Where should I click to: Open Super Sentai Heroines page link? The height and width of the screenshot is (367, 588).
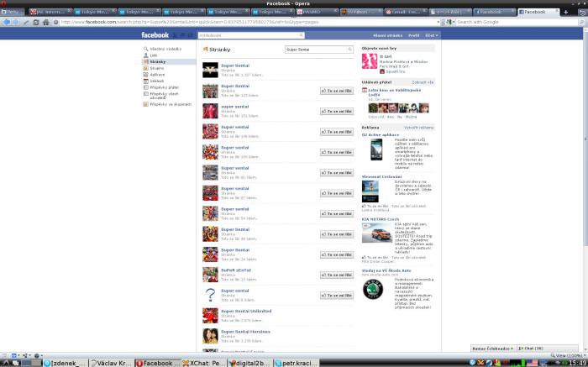[245, 332]
